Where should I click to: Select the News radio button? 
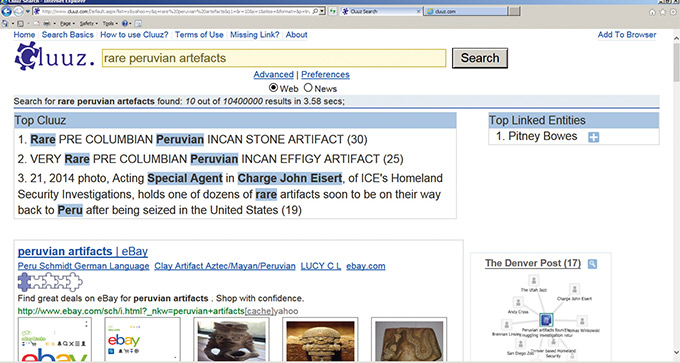coord(308,88)
